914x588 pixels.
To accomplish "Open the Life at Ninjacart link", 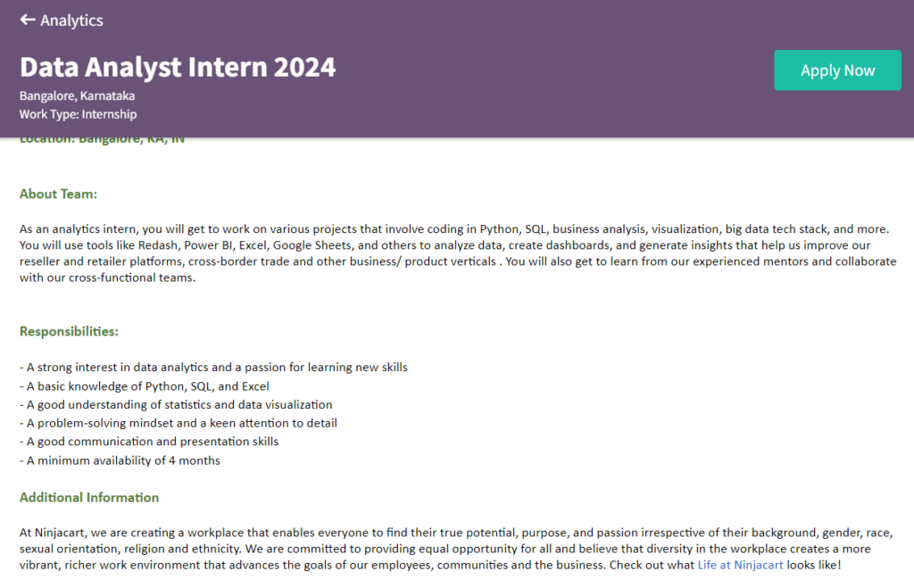I will pyautogui.click(x=740, y=564).
